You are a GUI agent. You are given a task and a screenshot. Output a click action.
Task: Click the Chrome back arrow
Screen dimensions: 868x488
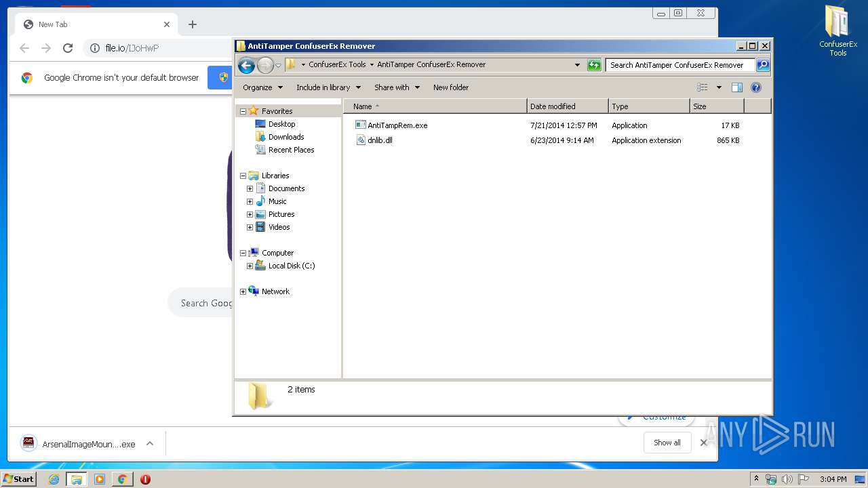(24, 48)
